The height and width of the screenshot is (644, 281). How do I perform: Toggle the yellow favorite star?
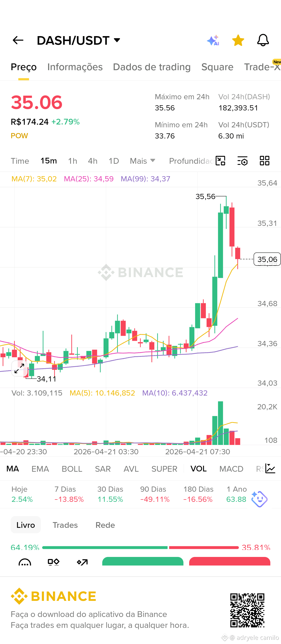238,40
